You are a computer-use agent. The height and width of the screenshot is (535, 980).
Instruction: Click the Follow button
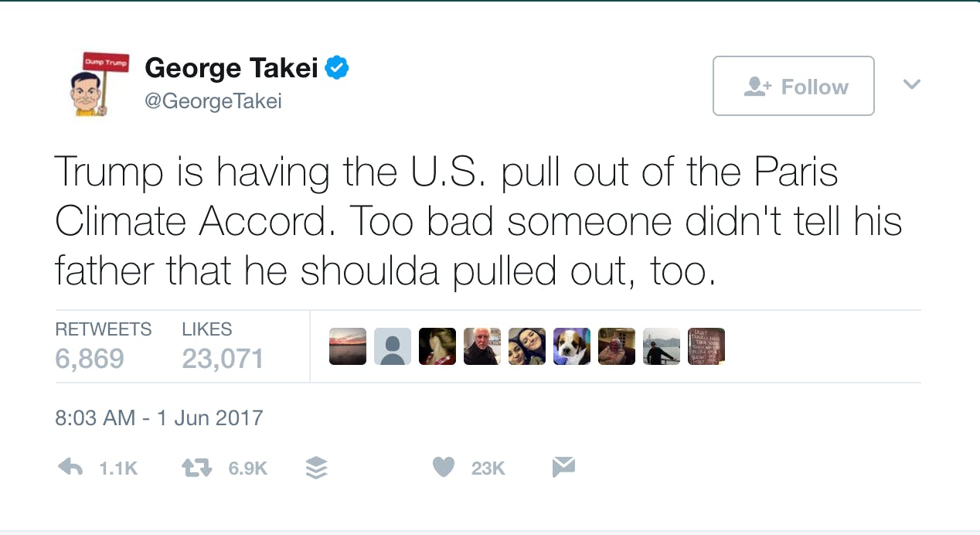(x=793, y=86)
